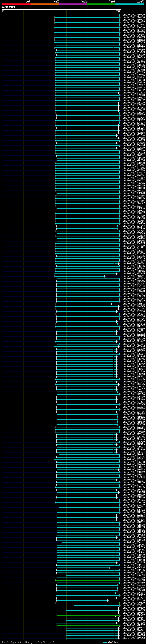Open hit UniRef100_Q306K0

[133, 27]
